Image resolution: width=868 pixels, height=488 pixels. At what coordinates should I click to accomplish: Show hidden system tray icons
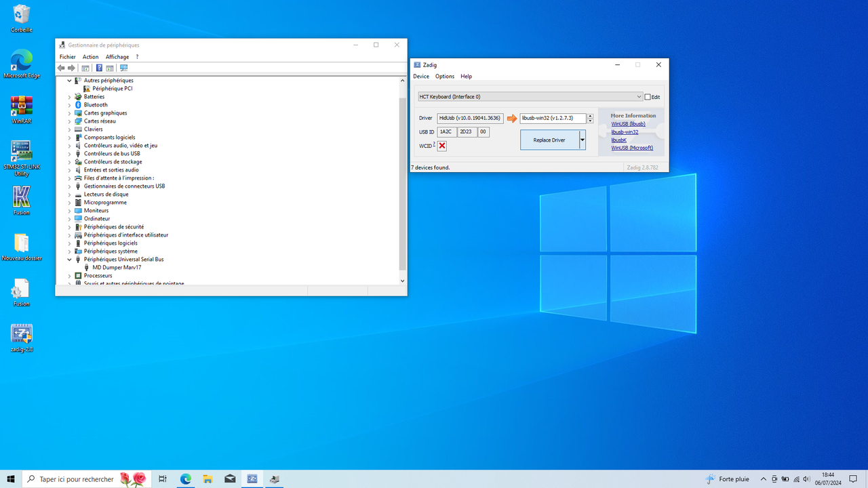pyautogui.click(x=764, y=479)
